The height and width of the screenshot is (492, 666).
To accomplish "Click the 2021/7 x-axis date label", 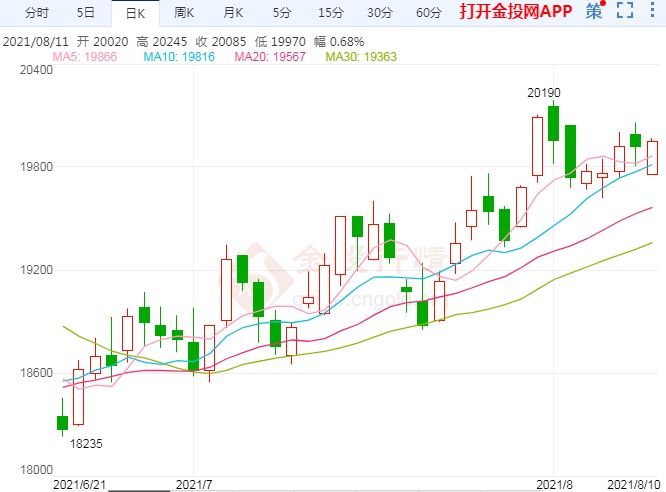I will tap(194, 484).
